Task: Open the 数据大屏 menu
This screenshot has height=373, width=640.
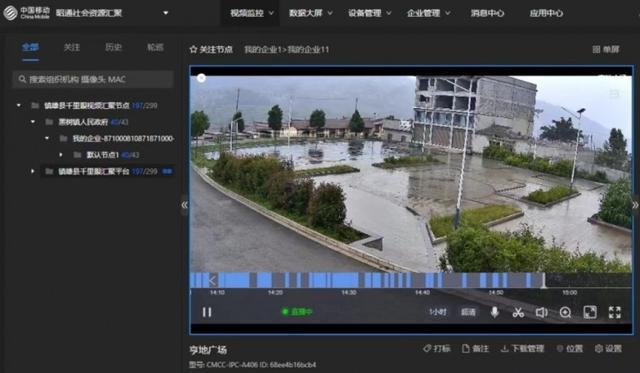Action: pos(310,13)
